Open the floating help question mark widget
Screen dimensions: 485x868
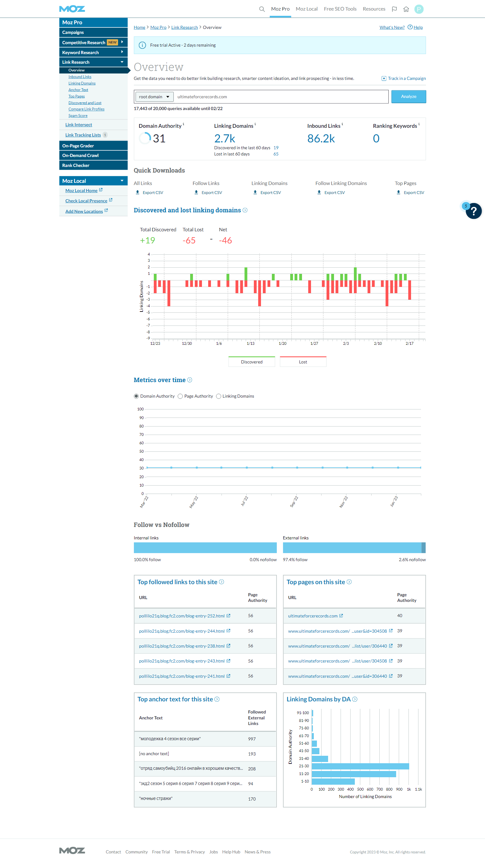[473, 211]
